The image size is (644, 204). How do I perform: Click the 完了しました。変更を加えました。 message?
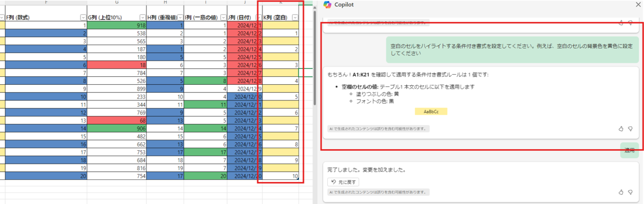coord(366,170)
